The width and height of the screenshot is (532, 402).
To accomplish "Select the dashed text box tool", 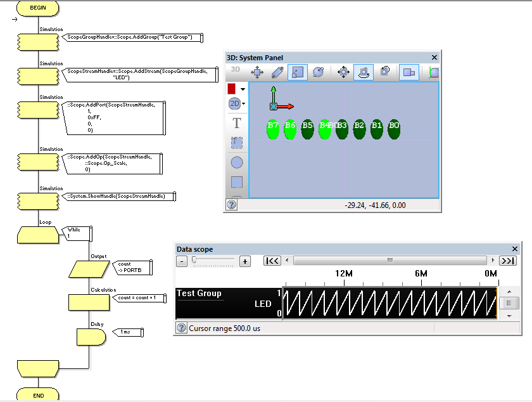I will click(x=236, y=143).
